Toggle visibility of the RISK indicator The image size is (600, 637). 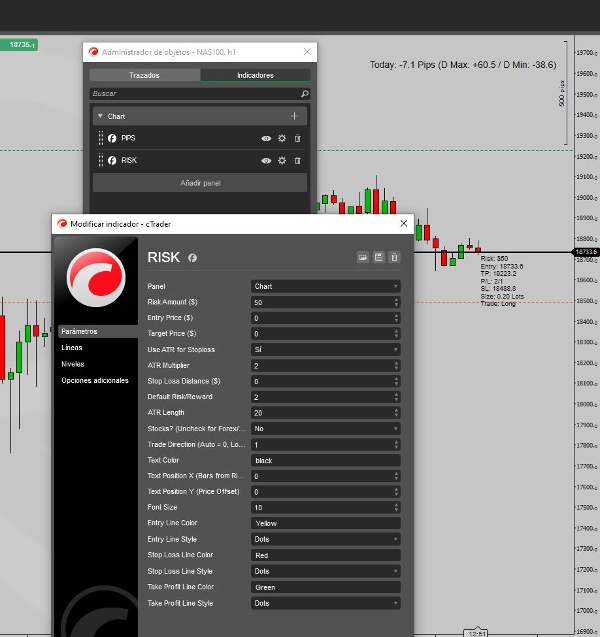(x=266, y=160)
